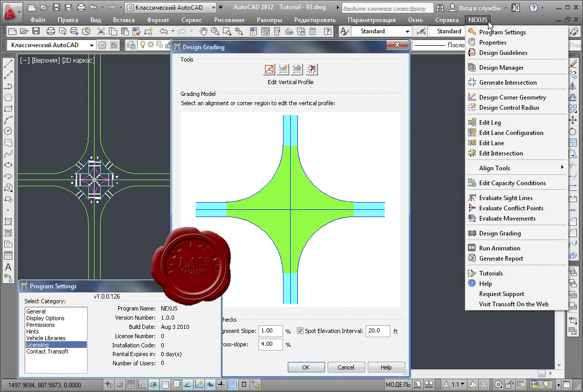Toggle Snap Mode in status bar
Screen dimensions: 583x392
coord(120,385)
